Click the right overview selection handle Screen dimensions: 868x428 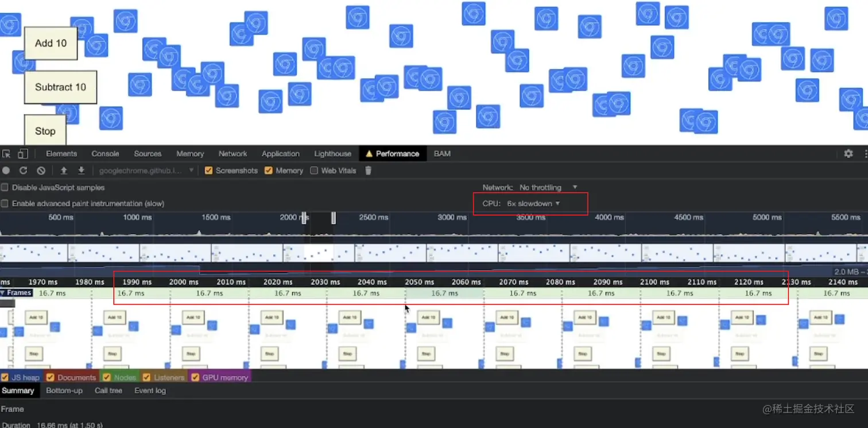tap(334, 217)
